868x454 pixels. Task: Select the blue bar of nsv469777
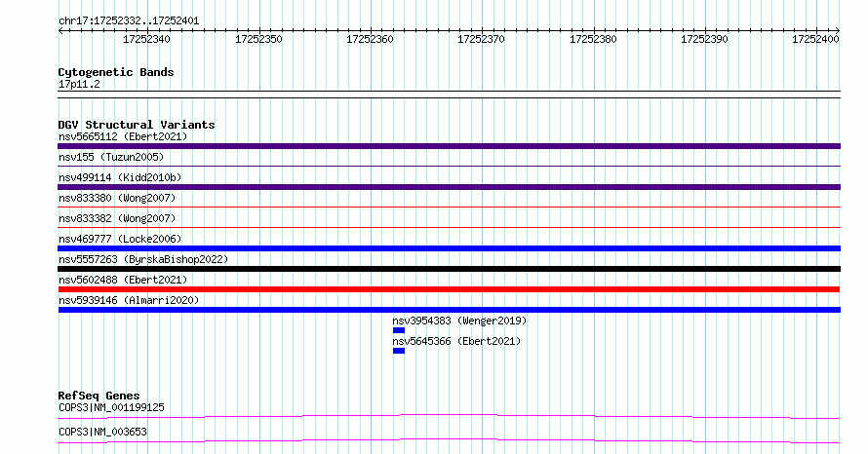[449, 248]
